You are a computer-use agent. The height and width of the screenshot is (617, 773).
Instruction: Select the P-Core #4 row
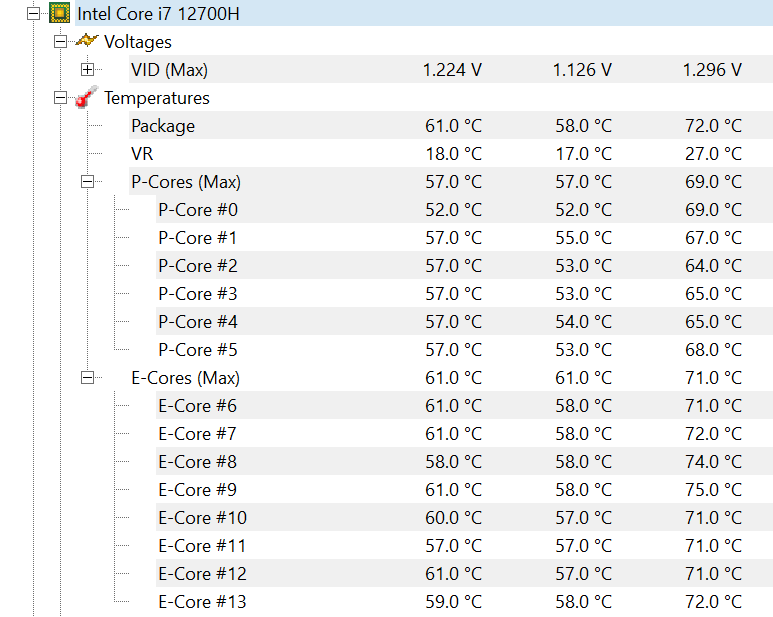click(464, 322)
